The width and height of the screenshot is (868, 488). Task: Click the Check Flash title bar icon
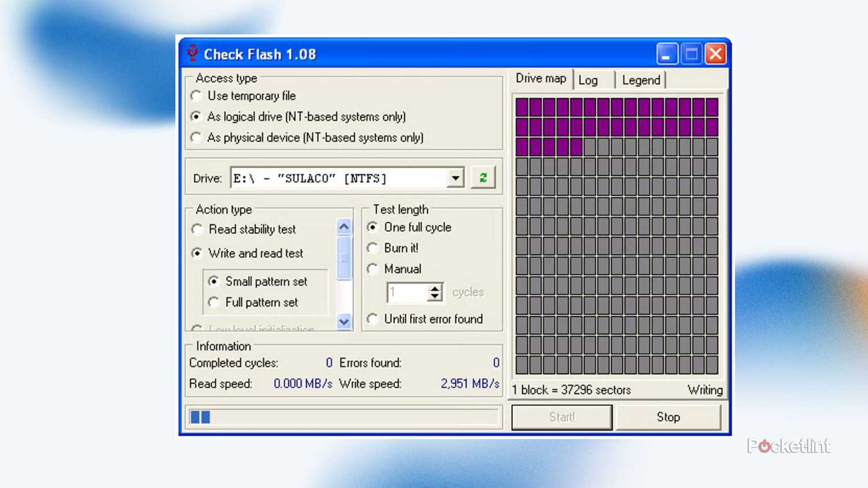click(192, 54)
